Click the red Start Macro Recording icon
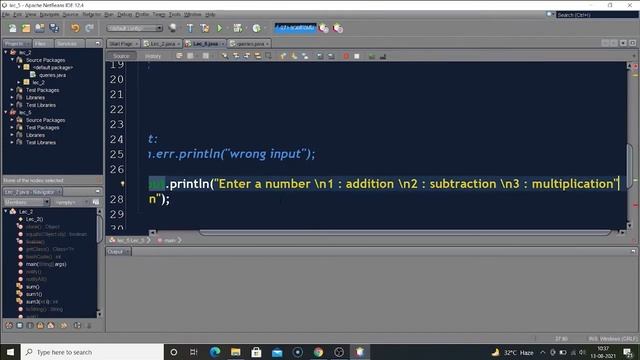 (346, 56)
